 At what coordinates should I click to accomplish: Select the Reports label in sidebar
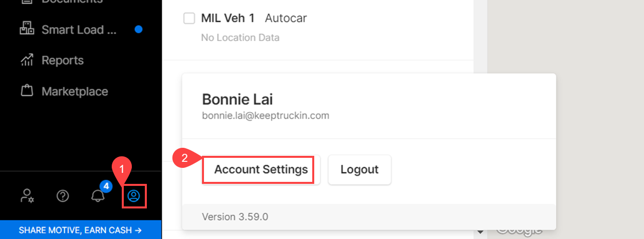pos(63,60)
